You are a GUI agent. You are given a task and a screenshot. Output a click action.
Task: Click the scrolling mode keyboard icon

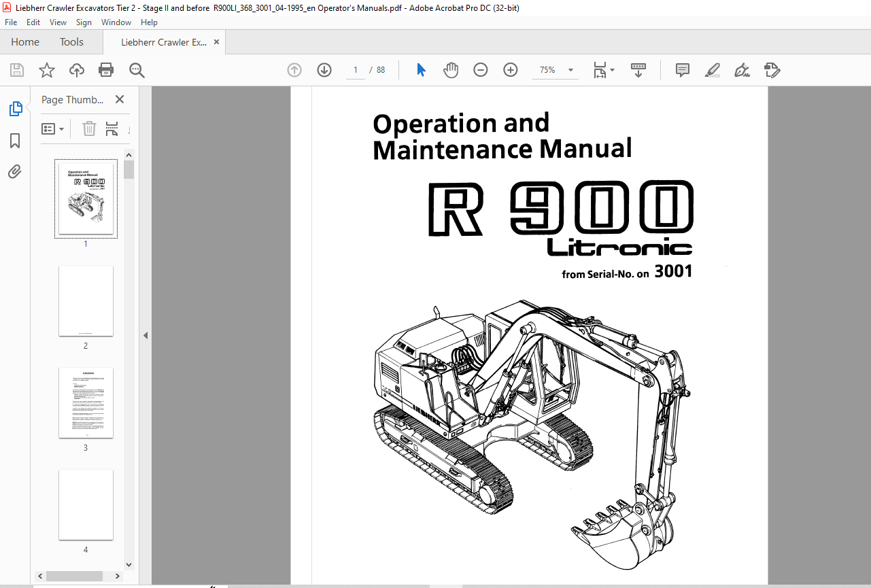pos(638,70)
